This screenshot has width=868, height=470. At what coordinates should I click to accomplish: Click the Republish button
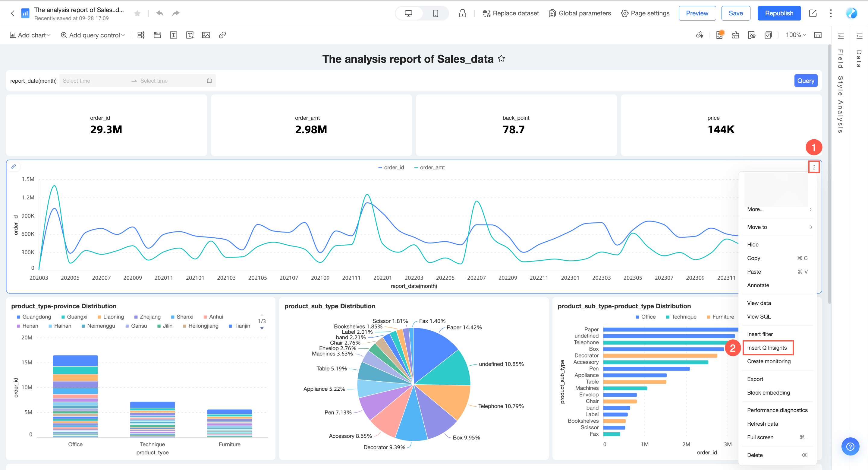click(x=779, y=13)
